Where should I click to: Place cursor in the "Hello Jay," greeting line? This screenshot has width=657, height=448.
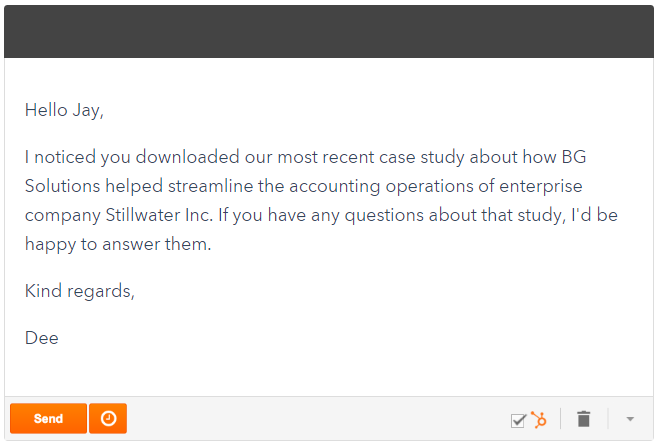click(64, 110)
